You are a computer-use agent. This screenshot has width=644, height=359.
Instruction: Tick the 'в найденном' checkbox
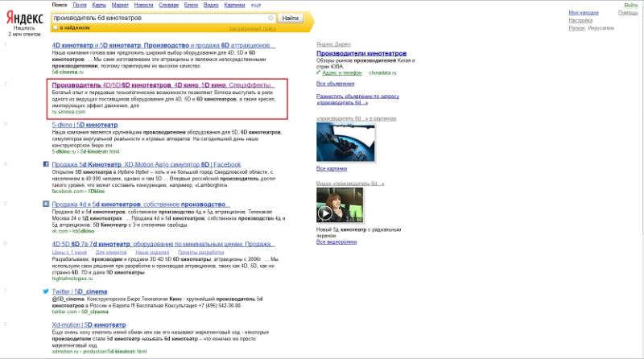pyautogui.click(x=56, y=27)
